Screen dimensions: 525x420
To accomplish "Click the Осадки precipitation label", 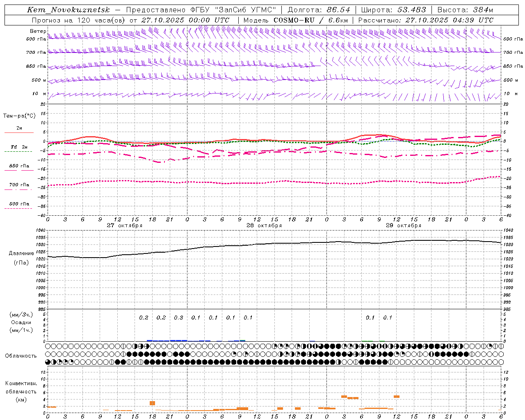I will point(21,322).
